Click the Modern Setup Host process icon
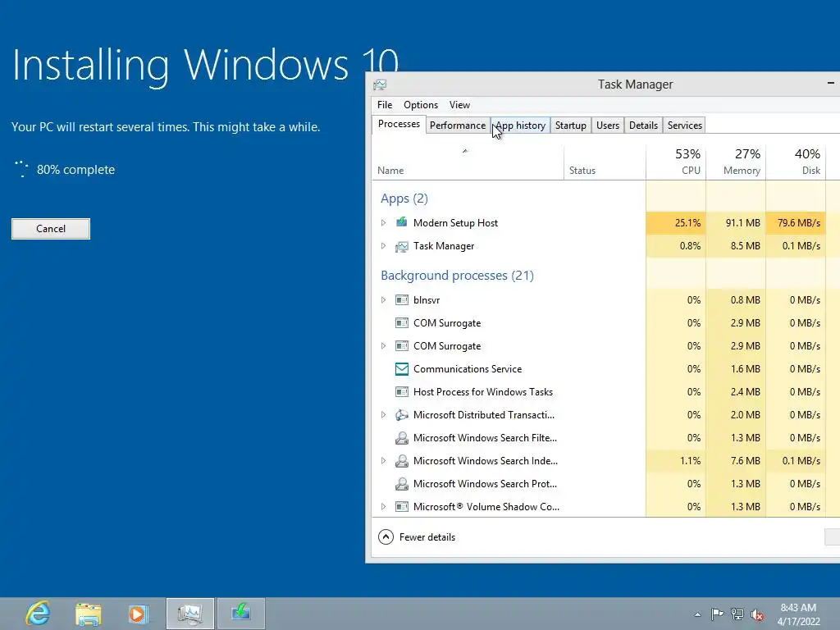This screenshot has height=630, width=840. (x=402, y=222)
